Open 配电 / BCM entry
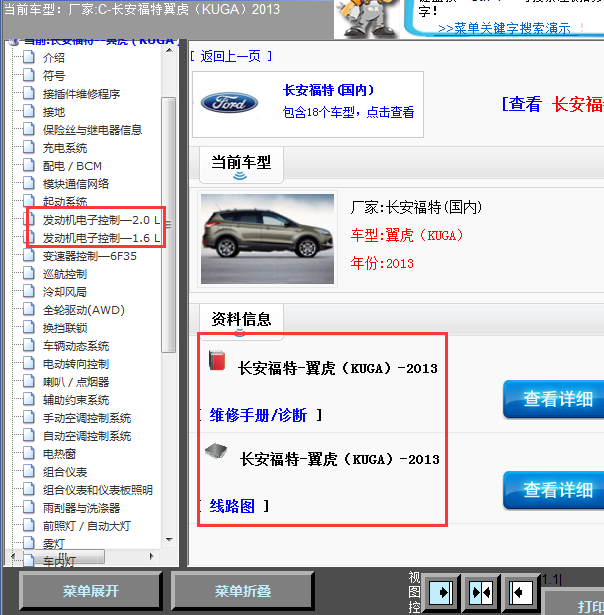 72,166
